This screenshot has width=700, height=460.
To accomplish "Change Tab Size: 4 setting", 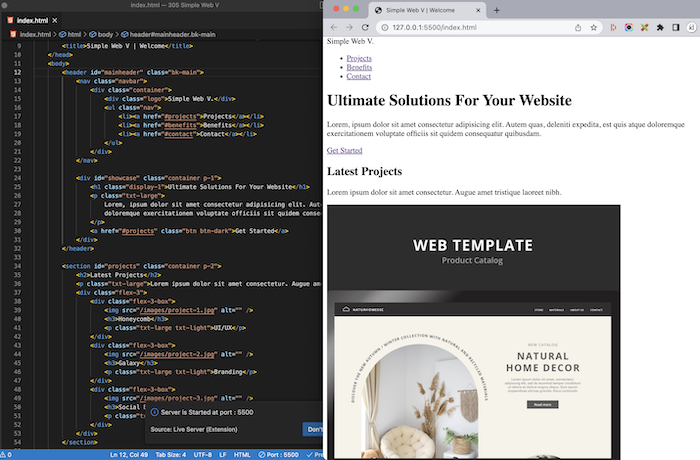I will tap(171, 455).
